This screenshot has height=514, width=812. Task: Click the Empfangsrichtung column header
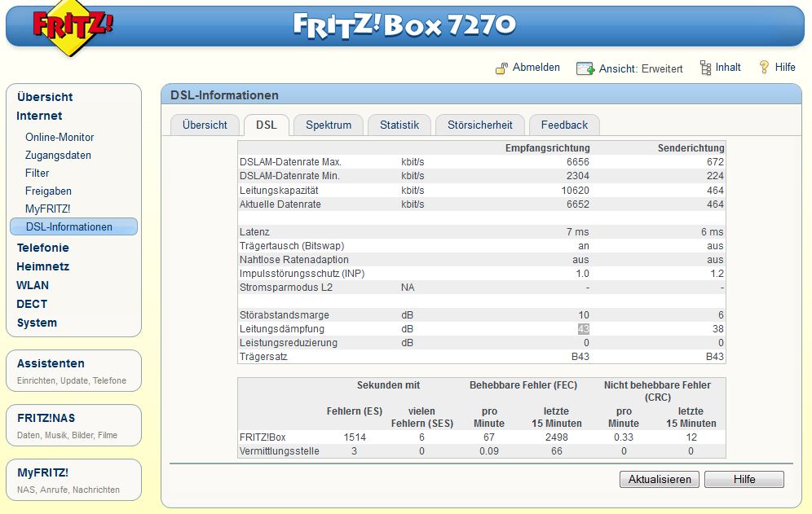[x=547, y=148]
